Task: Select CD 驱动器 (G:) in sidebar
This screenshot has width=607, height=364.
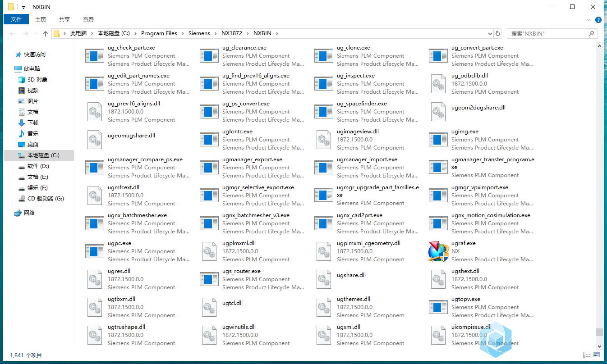Action: [x=46, y=198]
